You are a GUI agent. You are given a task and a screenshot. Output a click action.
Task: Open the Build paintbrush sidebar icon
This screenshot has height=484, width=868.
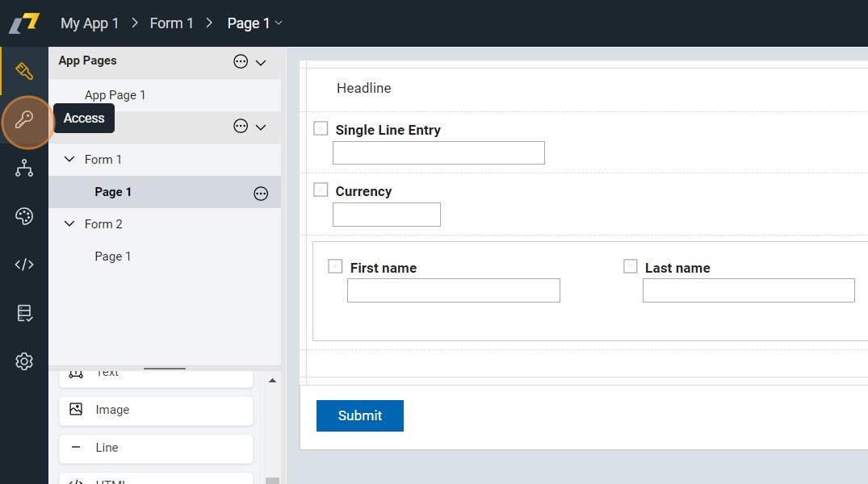point(24,71)
